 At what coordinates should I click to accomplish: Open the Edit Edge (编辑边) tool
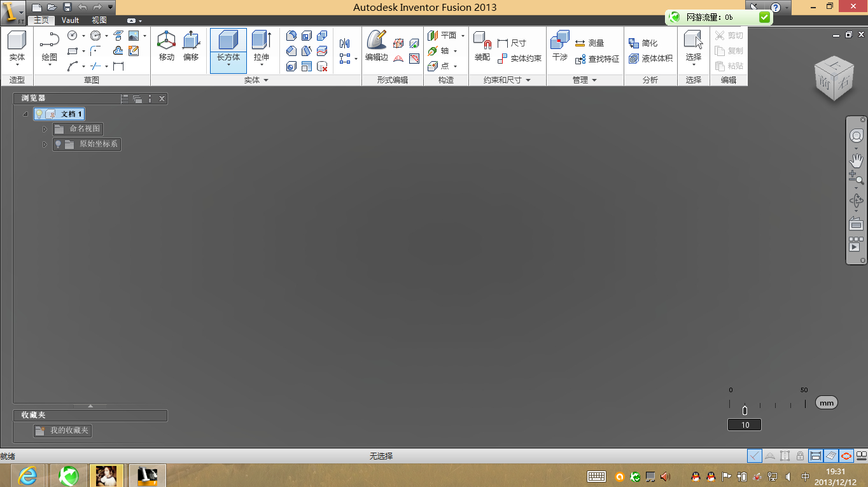click(377, 46)
